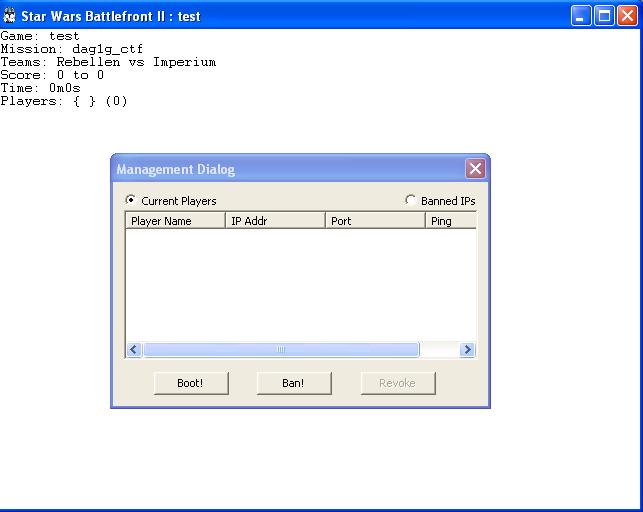Click the scrollbar track right of the thumb
The height and width of the screenshot is (512, 643).
(x=438, y=350)
